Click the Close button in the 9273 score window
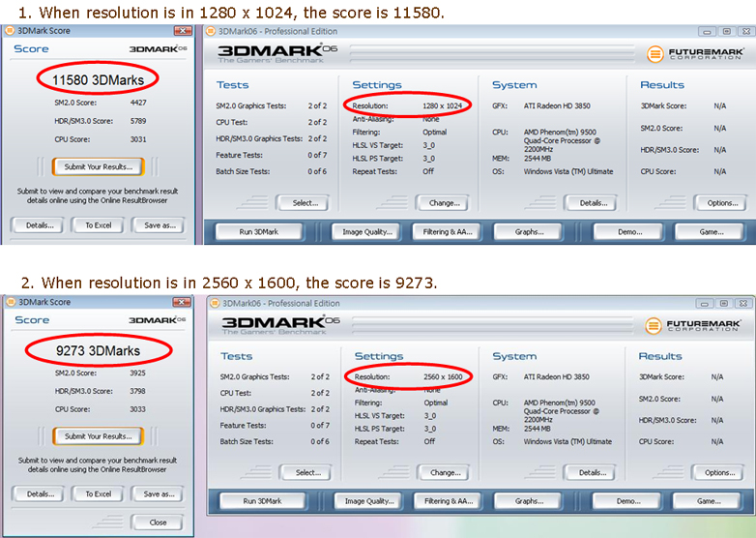Image resolution: width=756 pixels, height=538 pixels. (158, 523)
